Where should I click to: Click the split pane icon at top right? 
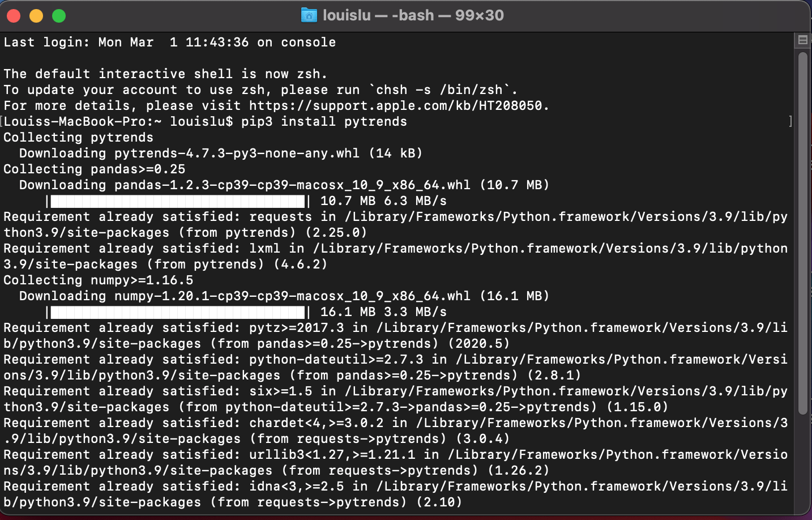pos(802,40)
